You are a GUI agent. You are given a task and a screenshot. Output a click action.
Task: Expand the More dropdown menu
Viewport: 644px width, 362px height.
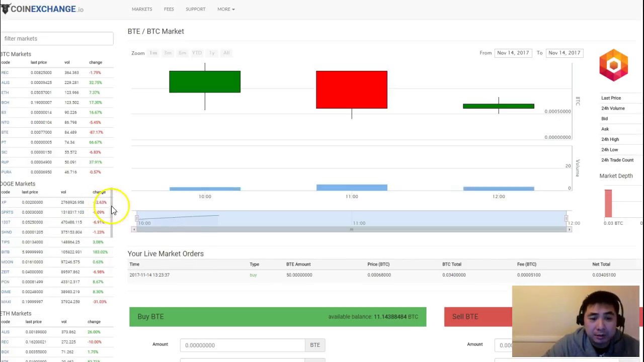226,9
